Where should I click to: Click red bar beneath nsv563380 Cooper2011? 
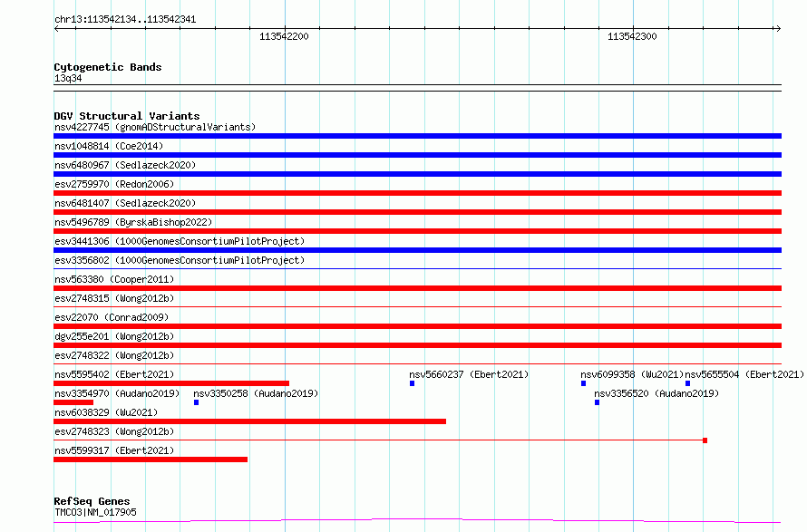[417, 288]
